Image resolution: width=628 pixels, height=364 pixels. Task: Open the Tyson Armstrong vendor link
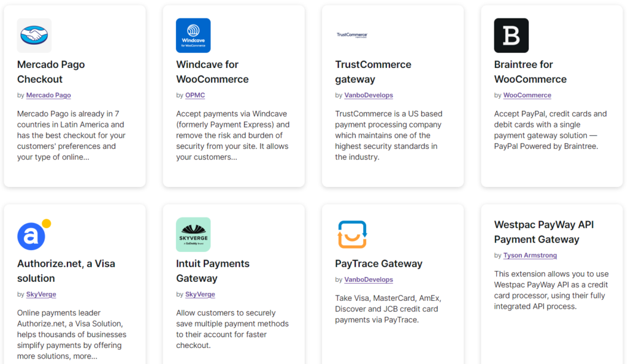coord(530,256)
